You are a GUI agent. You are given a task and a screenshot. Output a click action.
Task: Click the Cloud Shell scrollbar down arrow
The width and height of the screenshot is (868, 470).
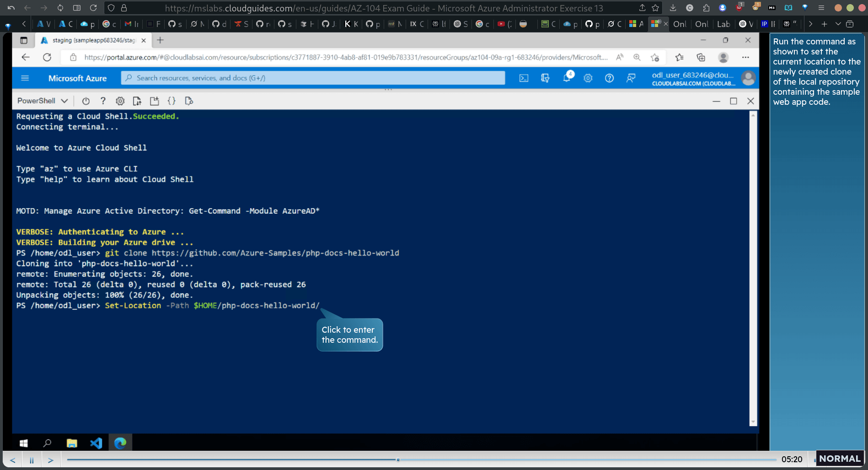[x=753, y=422]
